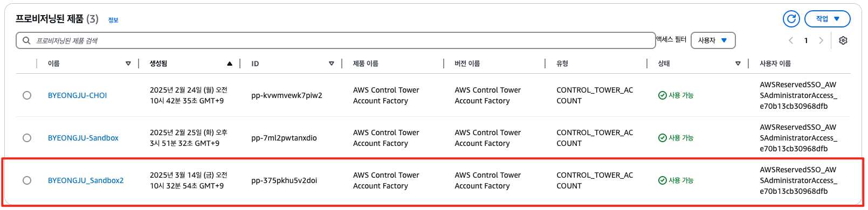The height and width of the screenshot is (210, 868).
Task: Click the 제품 이름 column header
Action: (366, 64)
